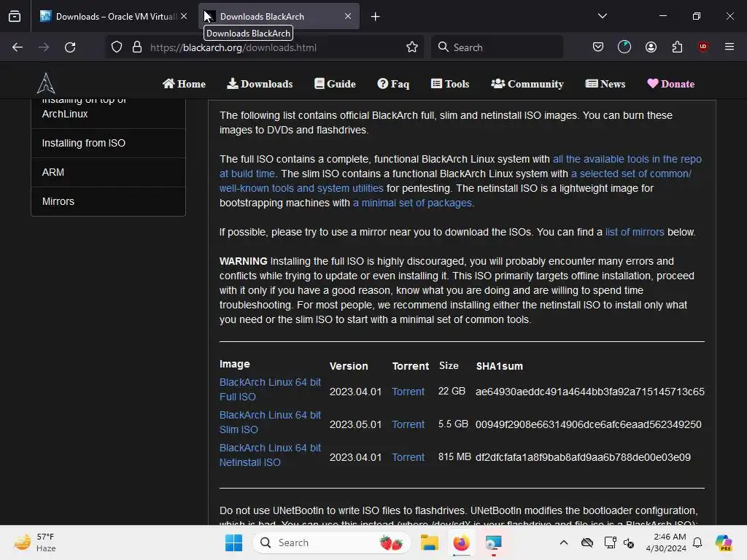Follow the 'a minimal set of packages' link
747x560 pixels.
pos(412,203)
